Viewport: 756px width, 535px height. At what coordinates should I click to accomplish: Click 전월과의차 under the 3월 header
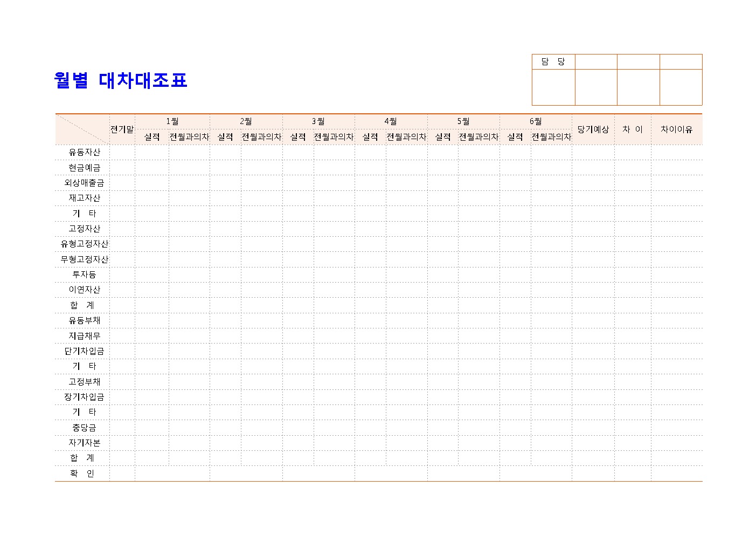(x=334, y=137)
